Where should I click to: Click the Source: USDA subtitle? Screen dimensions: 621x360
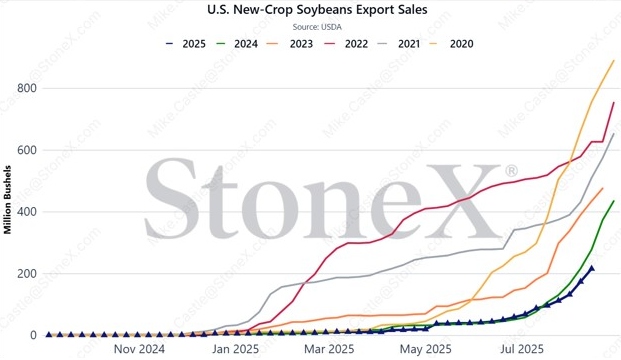317,27
